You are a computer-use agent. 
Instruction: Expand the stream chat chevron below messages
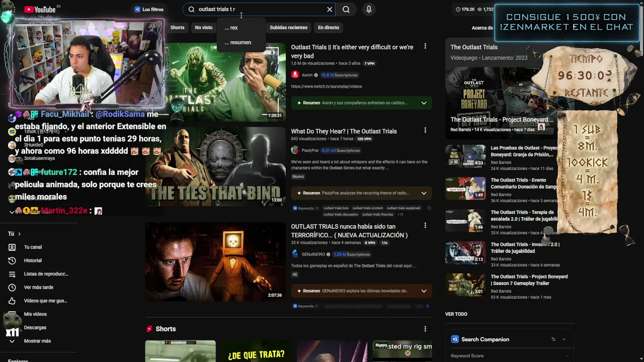point(12,212)
